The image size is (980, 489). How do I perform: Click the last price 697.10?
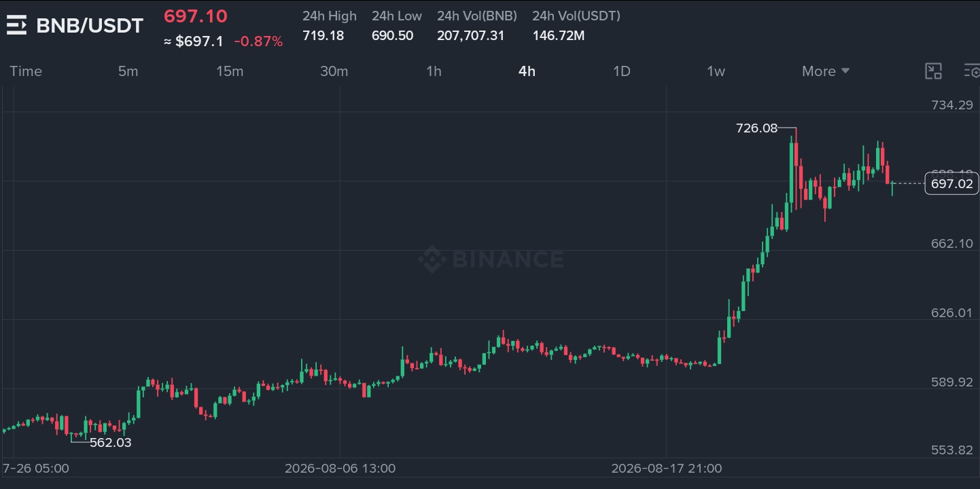click(196, 16)
